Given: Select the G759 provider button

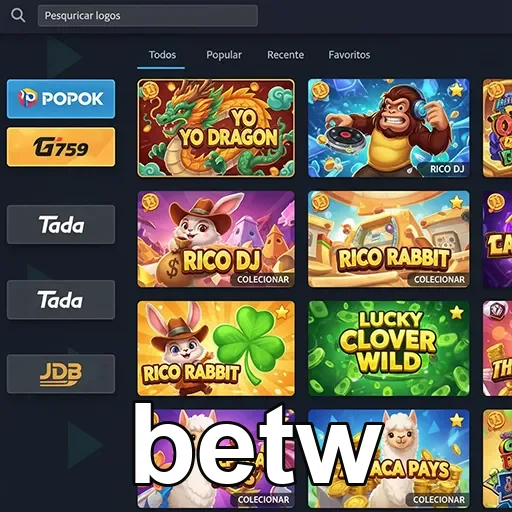Looking at the screenshot, I should click(x=61, y=147).
